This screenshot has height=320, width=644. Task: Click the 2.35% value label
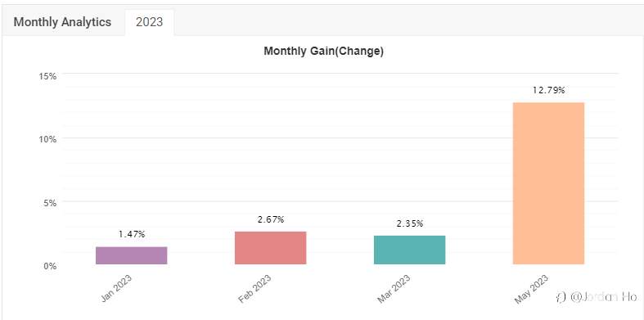[409, 224]
